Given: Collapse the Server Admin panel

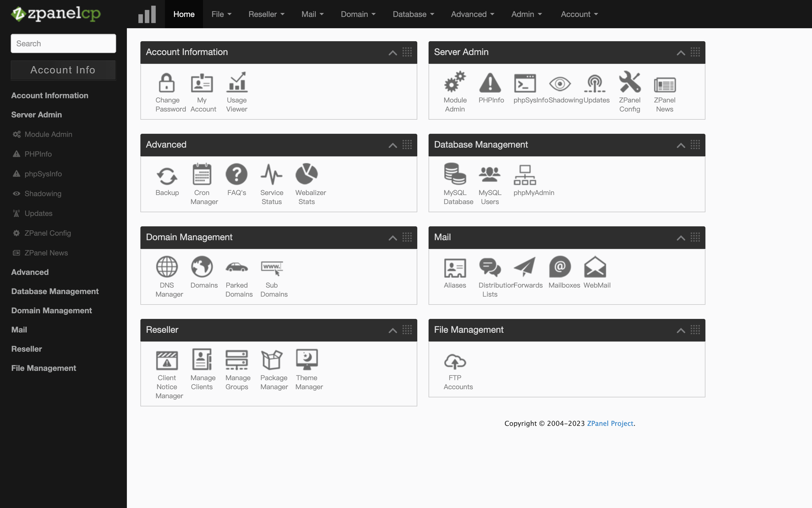Looking at the screenshot, I should 681,53.
